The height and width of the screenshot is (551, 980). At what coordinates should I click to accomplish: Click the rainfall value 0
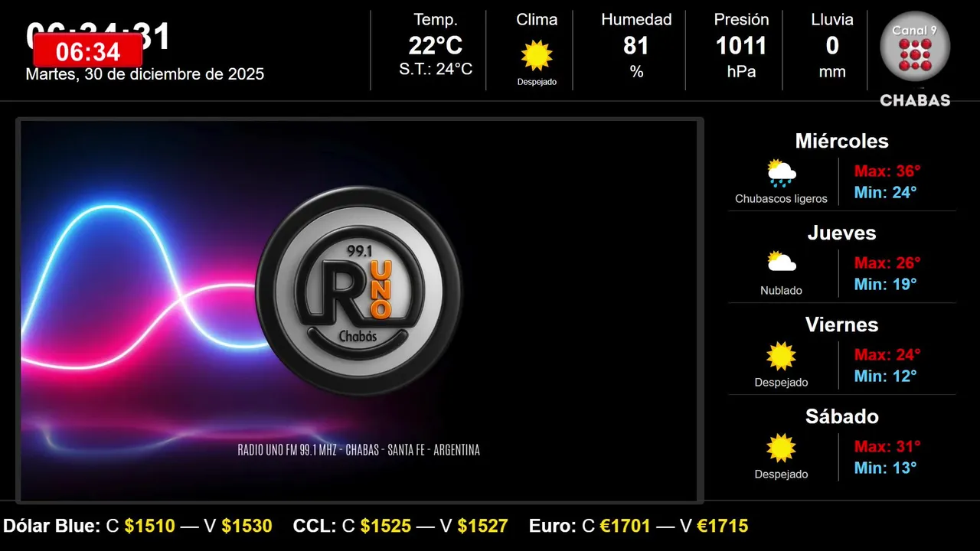[832, 46]
